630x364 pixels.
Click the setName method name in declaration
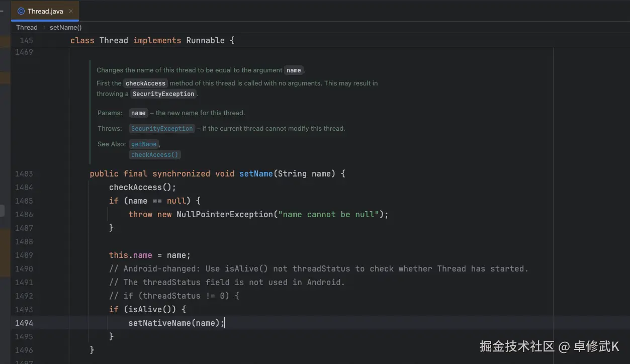point(256,174)
